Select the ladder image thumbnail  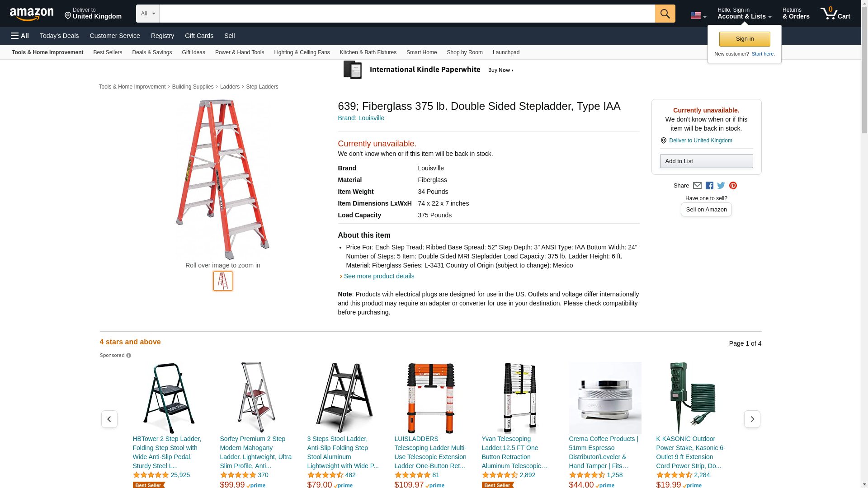[x=223, y=281]
